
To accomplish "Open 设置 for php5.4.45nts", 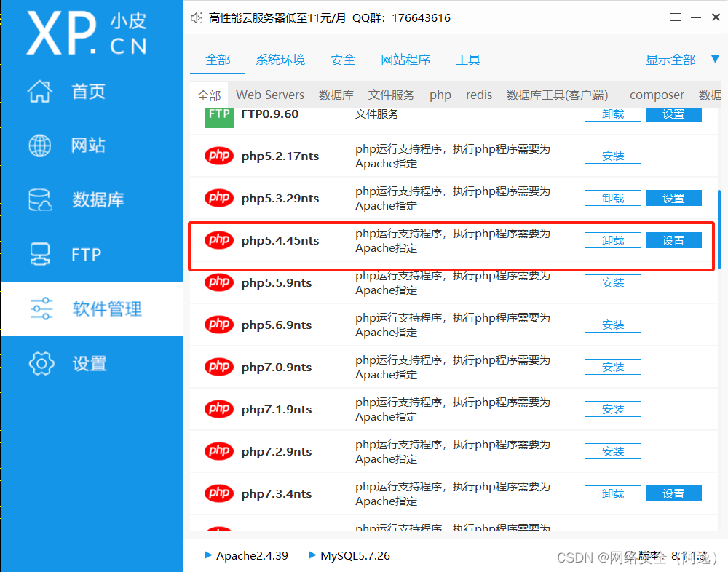I will tap(673, 240).
